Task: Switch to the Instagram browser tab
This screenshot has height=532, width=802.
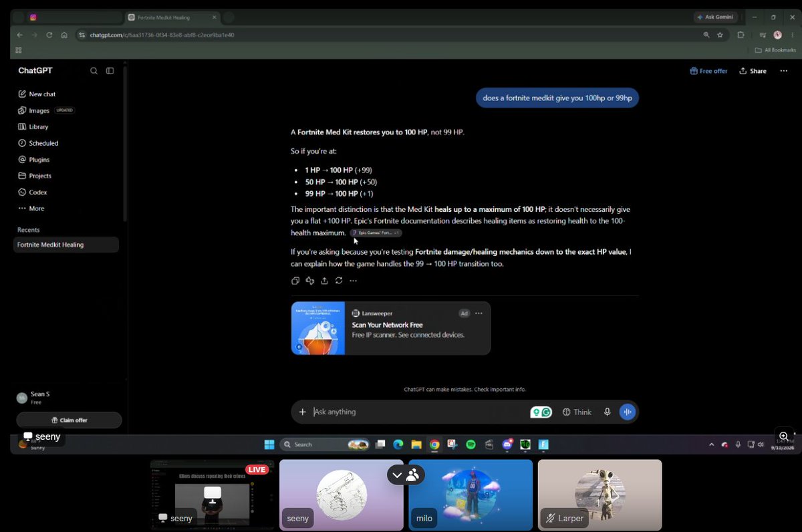Action: click(75, 17)
